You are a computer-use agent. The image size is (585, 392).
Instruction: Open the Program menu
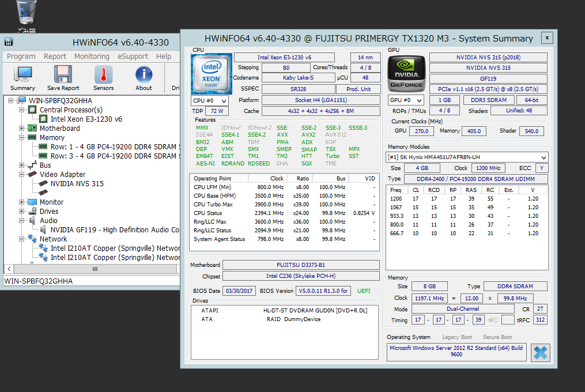[21, 56]
